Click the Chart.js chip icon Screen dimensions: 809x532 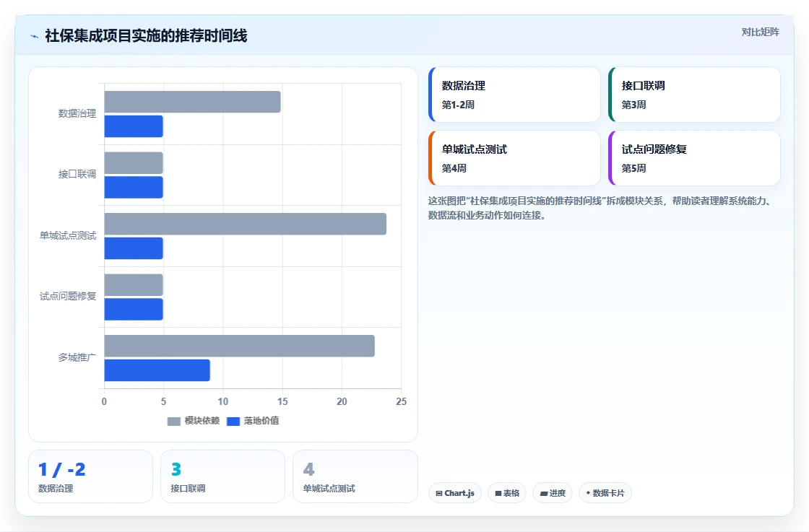439,493
